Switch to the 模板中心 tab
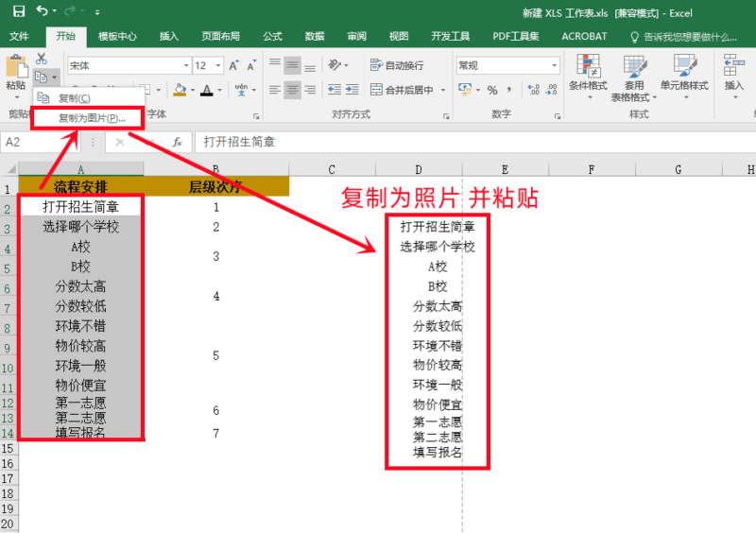The image size is (756, 533). coord(117,36)
